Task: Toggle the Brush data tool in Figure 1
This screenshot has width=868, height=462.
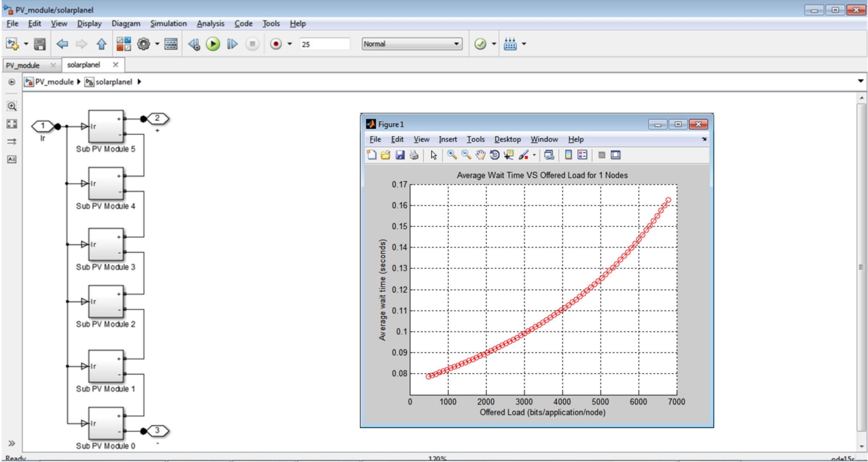Action: click(524, 155)
